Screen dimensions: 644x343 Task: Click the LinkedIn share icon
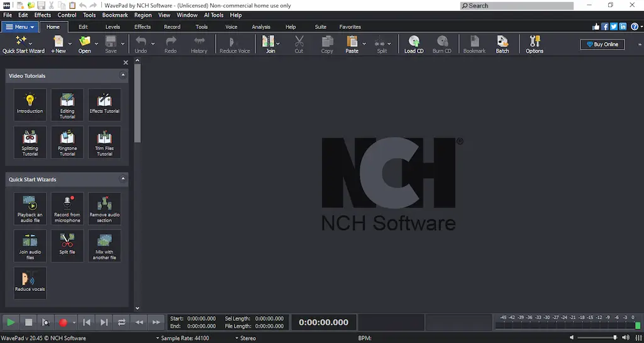coord(623,26)
